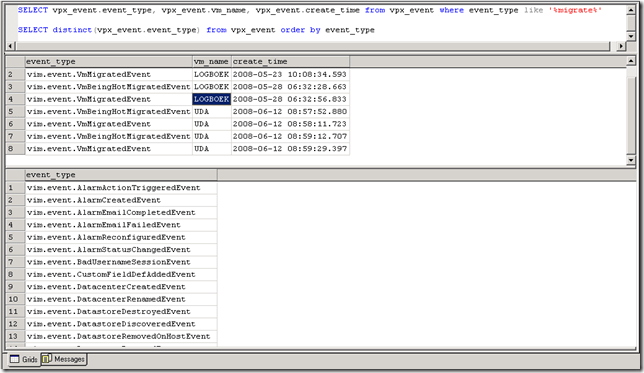Select vim.event.AlarmCreatedEvent cell
Image resolution: width=644 pixels, height=373 pixels.
pyautogui.click(x=121, y=200)
